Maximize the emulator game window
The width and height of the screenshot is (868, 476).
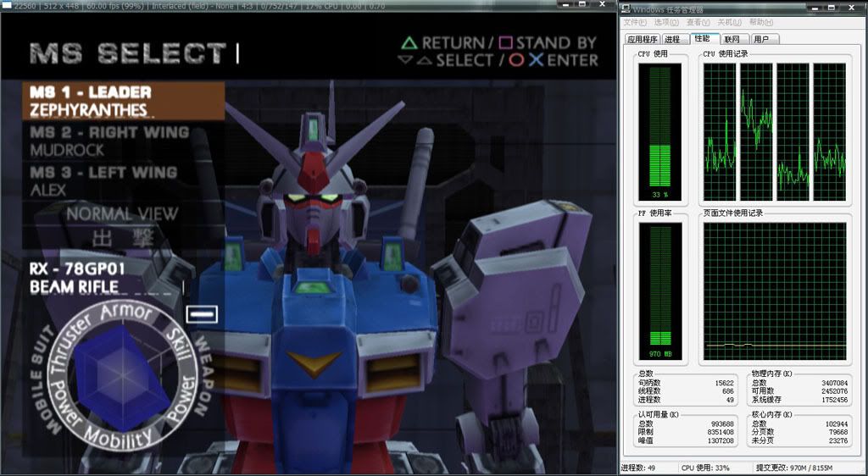point(582,4)
